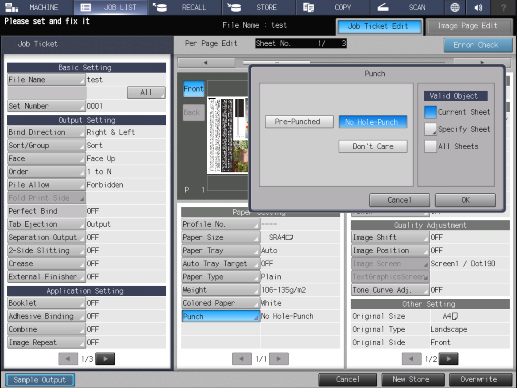The image size is (517, 388).
Task: Confirm the Punch dialog with OK
Action: (x=465, y=200)
